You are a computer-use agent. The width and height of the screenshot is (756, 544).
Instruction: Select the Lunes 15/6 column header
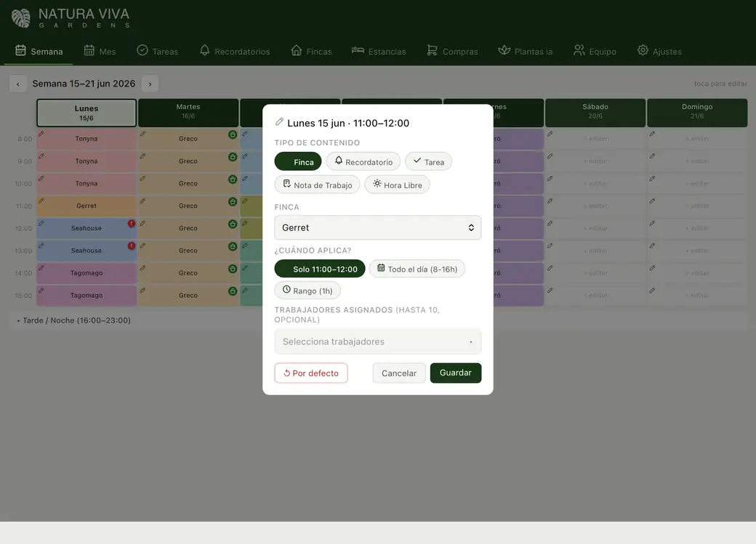click(x=87, y=113)
